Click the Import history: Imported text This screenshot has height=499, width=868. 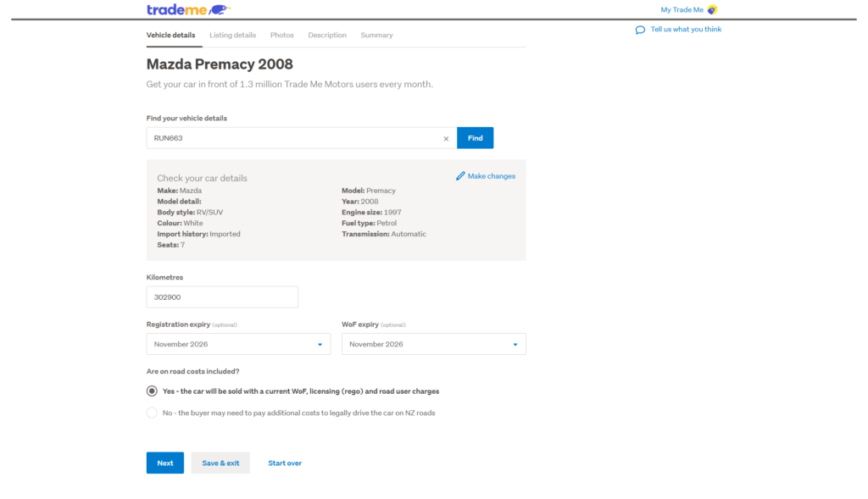pos(198,234)
